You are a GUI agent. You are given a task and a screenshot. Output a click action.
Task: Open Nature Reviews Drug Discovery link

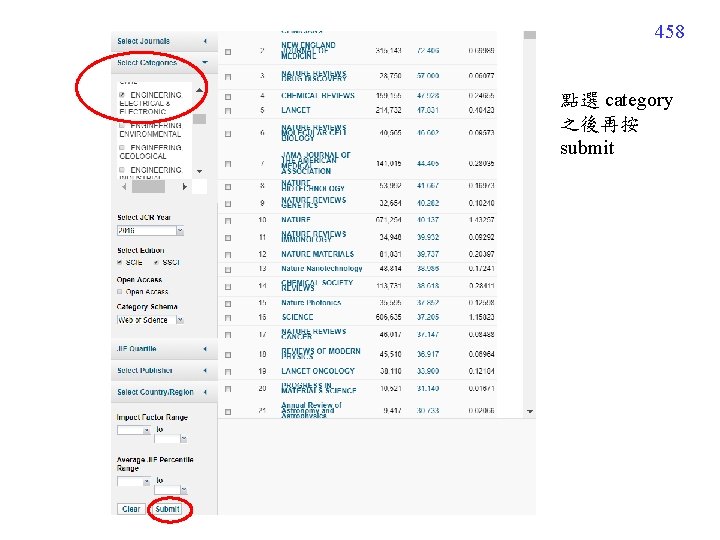314,76
